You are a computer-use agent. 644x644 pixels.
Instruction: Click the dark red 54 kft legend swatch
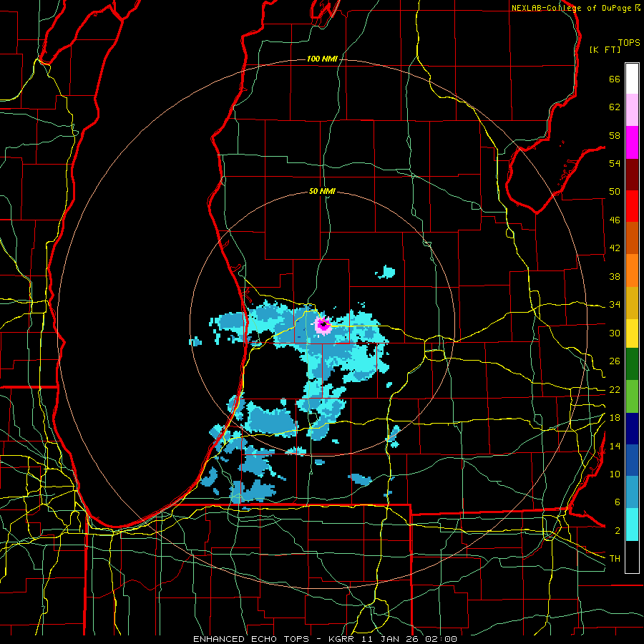[632, 174]
